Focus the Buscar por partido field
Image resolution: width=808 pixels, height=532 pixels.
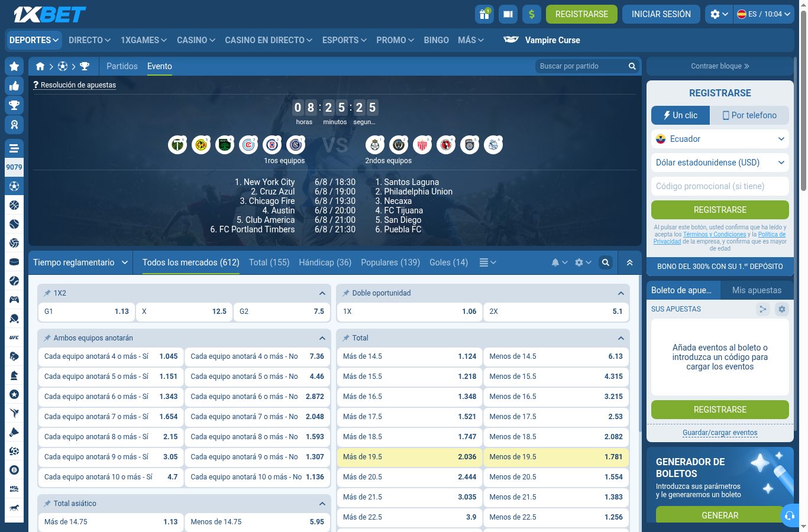click(582, 66)
